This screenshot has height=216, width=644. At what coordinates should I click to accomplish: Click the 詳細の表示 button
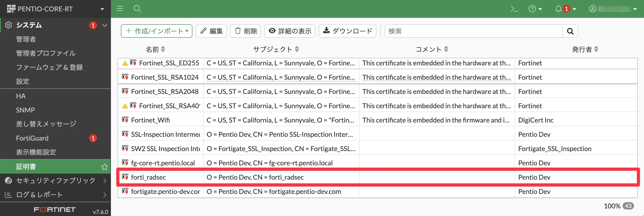click(x=290, y=31)
